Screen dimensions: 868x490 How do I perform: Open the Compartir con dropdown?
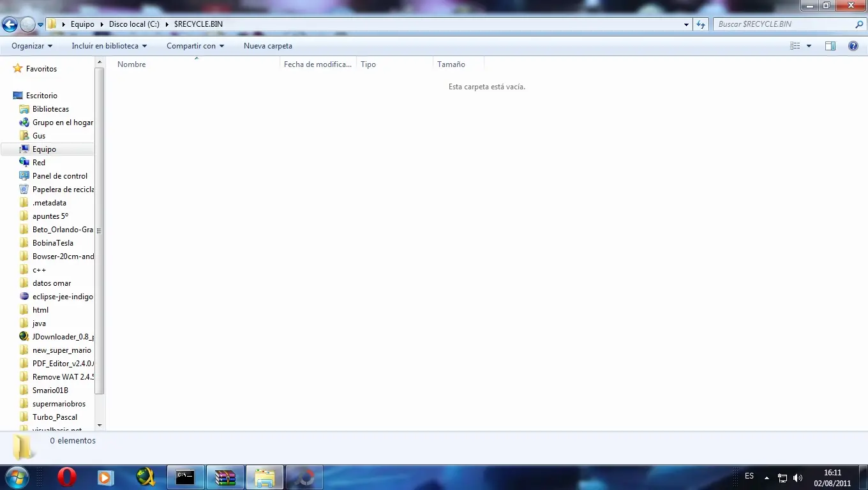(x=195, y=46)
